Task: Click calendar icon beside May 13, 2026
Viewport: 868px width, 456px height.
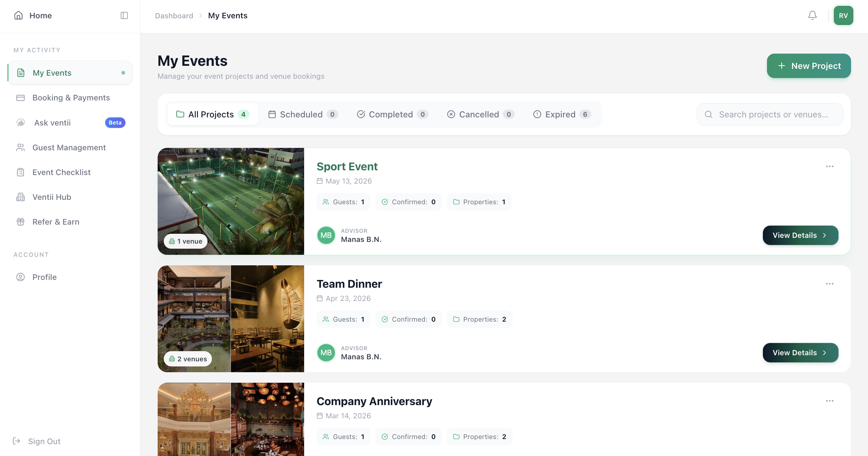Action: coord(319,181)
